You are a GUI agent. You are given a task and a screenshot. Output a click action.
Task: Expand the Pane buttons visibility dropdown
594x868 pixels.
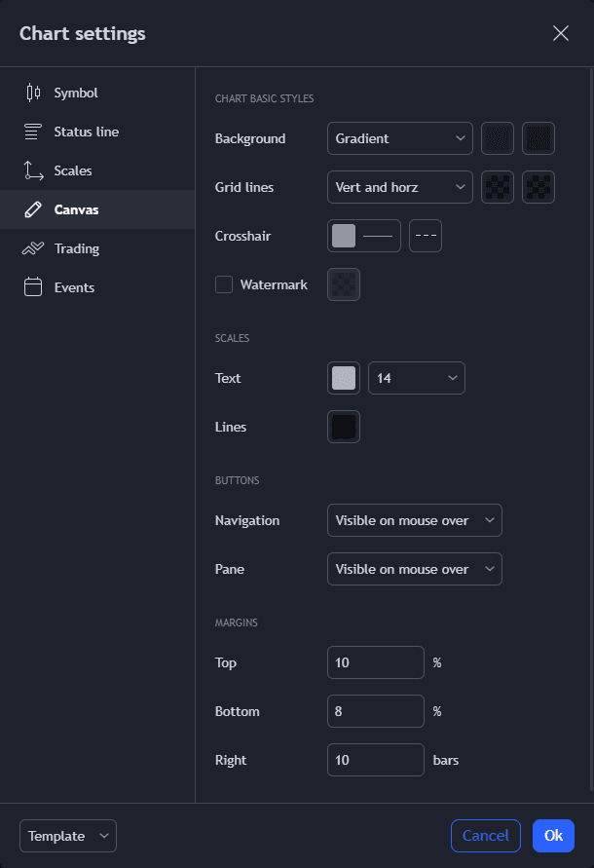(x=414, y=569)
